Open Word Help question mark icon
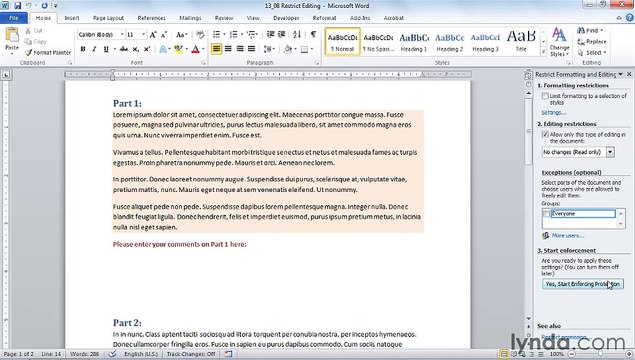The height and width of the screenshot is (360, 635). (630, 17)
